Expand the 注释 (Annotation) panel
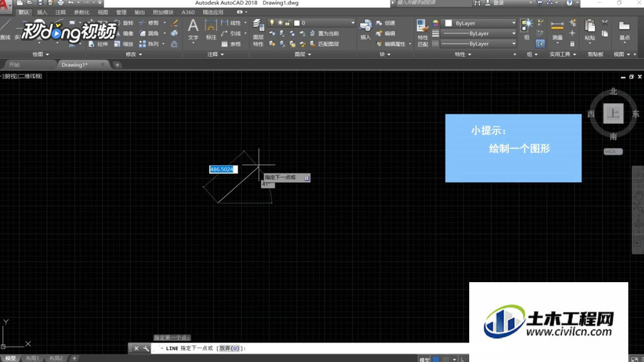The image size is (644, 362). pyautogui.click(x=216, y=54)
